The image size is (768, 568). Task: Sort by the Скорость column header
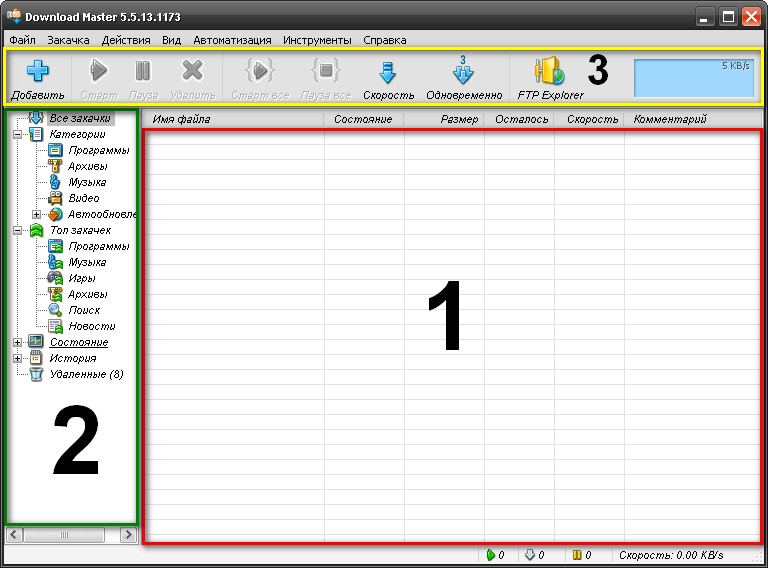click(589, 119)
